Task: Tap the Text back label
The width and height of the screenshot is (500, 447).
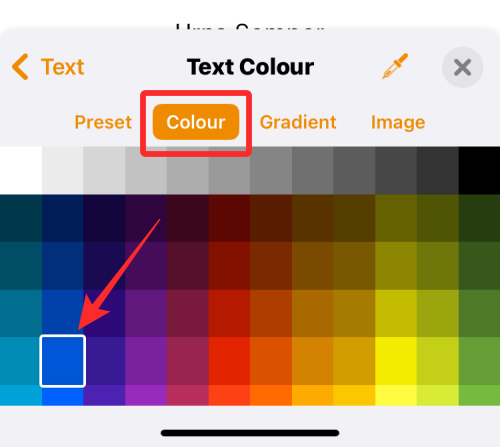Action: tap(62, 67)
